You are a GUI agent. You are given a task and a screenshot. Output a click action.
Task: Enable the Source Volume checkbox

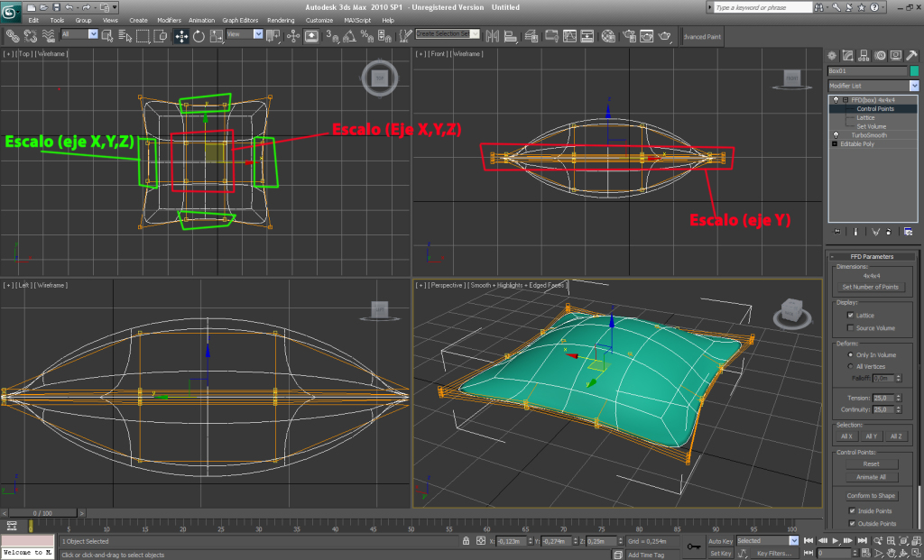click(x=850, y=328)
